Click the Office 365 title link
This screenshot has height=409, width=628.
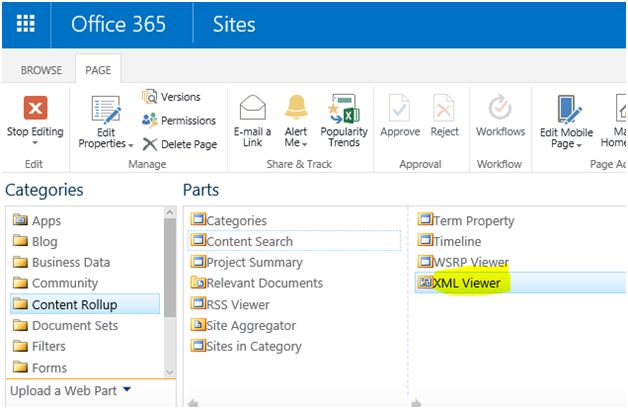118,24
